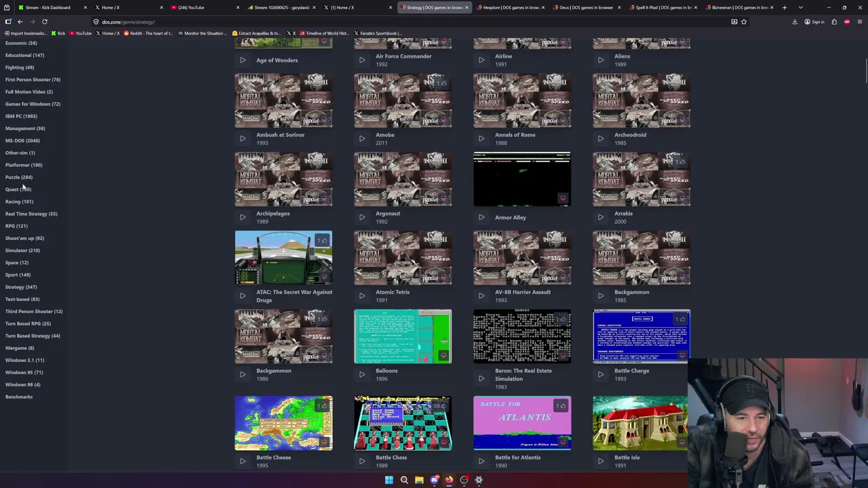868x488 pixels.
Task: Open Windows Start menu on taskbar
Action: pos(389,480)
